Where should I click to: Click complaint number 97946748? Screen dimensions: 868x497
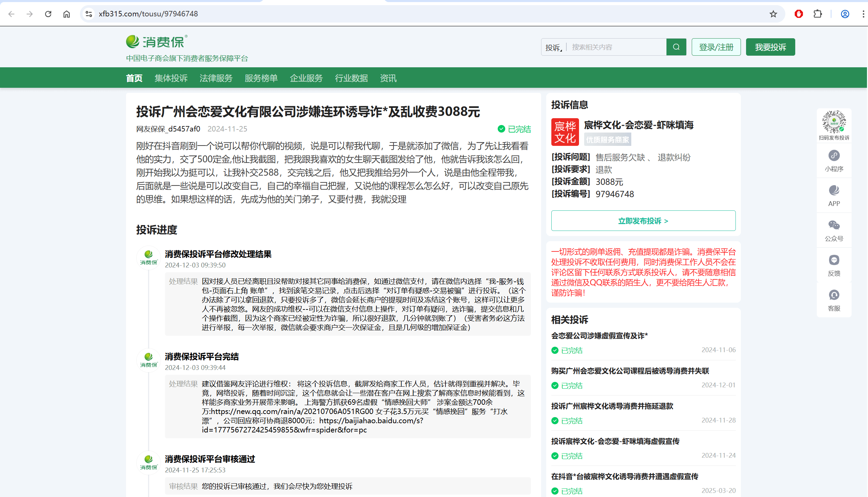coord(615,194)
